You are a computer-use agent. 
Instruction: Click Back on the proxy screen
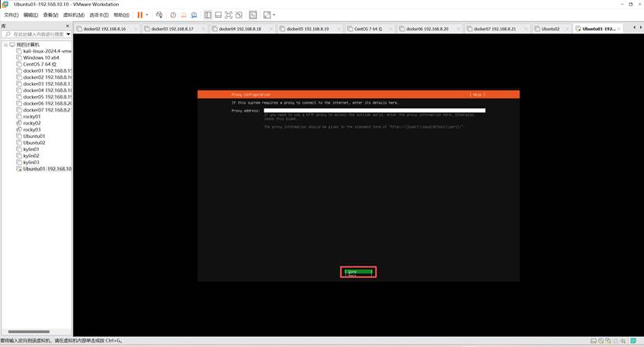pyautogui.click(x=358, y=276)
